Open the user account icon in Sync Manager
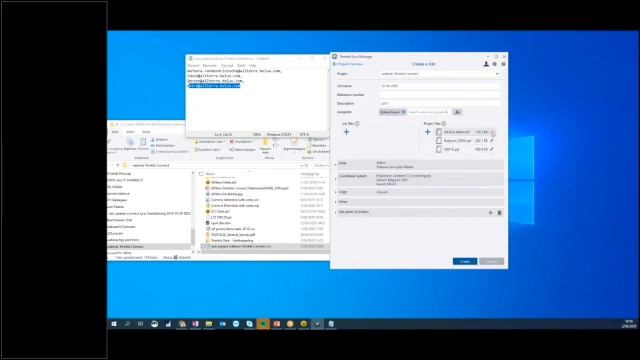Image resolution: width=640 pixels, height=360 pixels. tap(486, 64)
